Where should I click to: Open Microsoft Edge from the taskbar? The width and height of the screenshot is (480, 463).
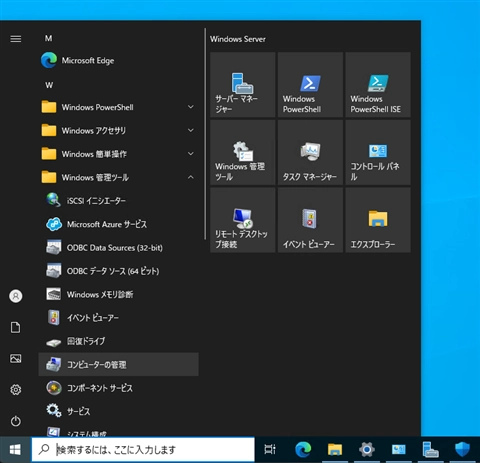point(303,450)
